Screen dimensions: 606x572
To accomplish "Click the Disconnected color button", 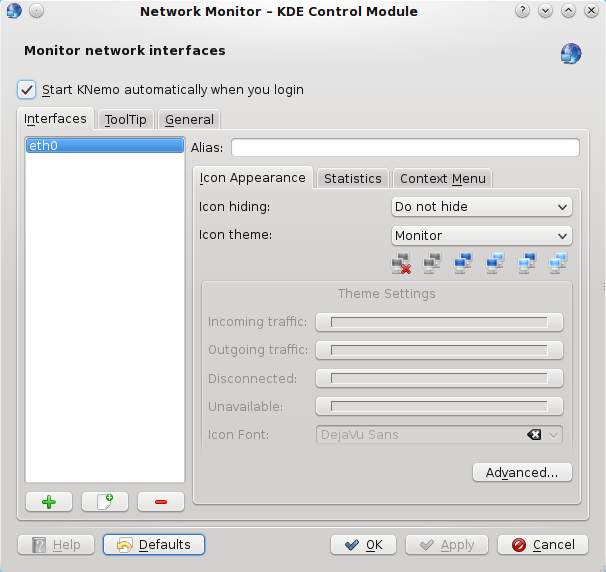I will [439, 378].
